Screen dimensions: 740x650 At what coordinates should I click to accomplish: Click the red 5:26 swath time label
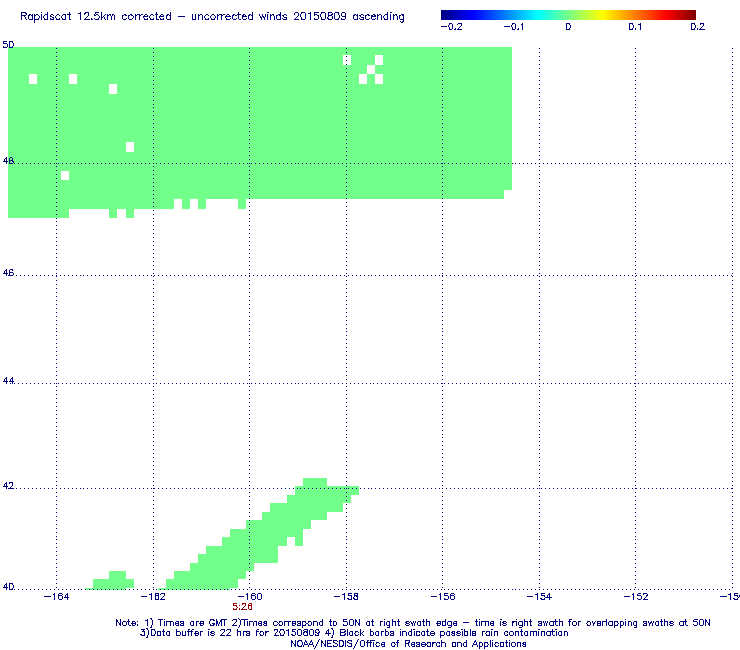242,607
